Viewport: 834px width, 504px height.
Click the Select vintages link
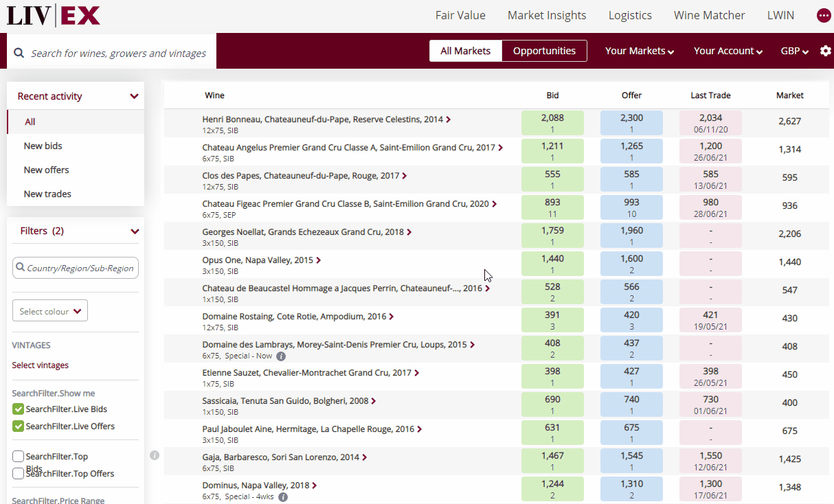coord(40,365)
